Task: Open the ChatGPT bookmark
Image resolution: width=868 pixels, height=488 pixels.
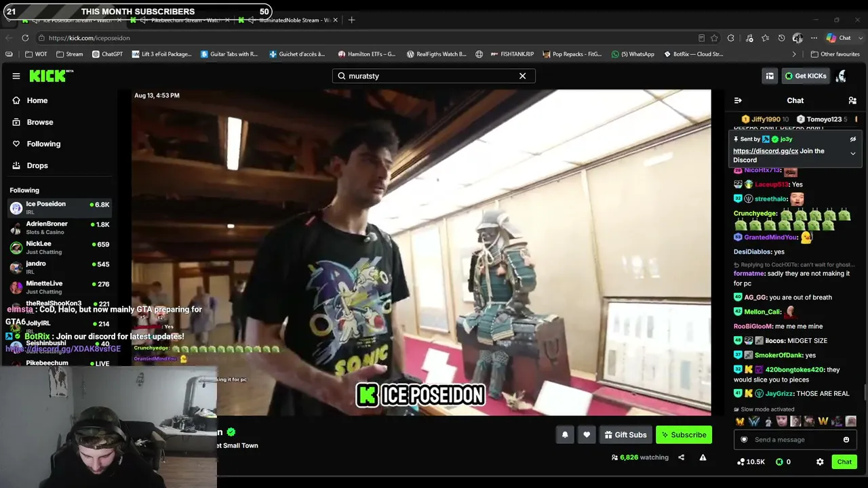Action: click(107, 54)
